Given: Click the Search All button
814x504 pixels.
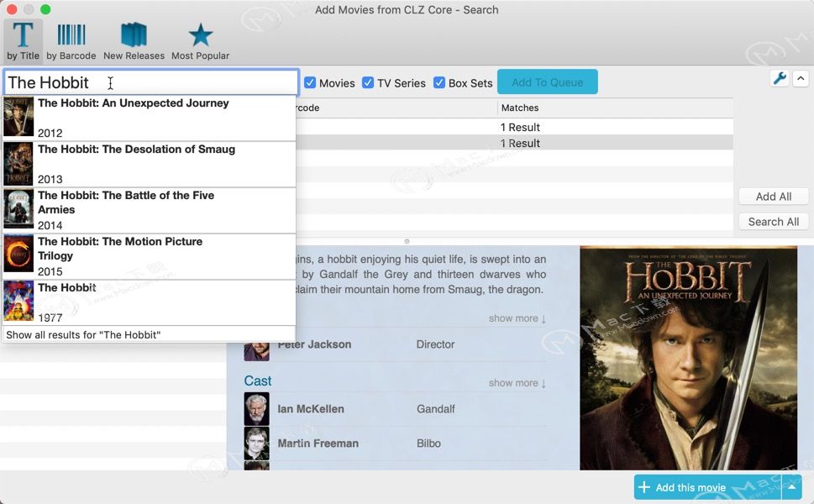Looking at the screenshot, I should point(774,222).
